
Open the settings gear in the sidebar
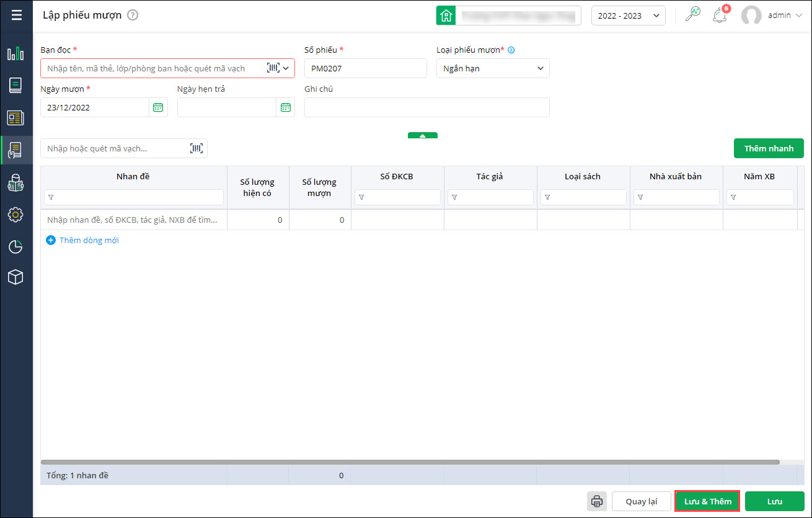pyautogui.click(x=15, y=215)
